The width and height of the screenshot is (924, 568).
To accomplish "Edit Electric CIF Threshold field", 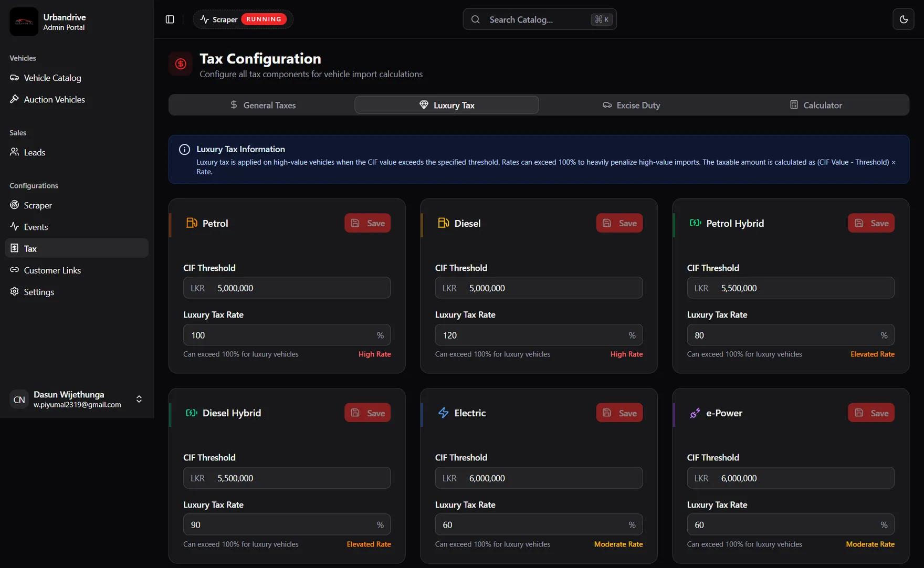I will (539, 478).
